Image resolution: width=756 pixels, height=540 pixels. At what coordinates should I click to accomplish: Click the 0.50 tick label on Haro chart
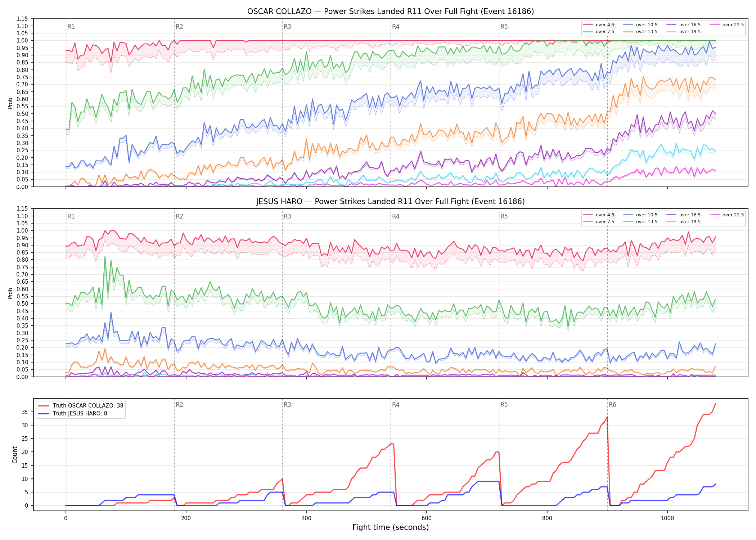click(x=22, y=304)
